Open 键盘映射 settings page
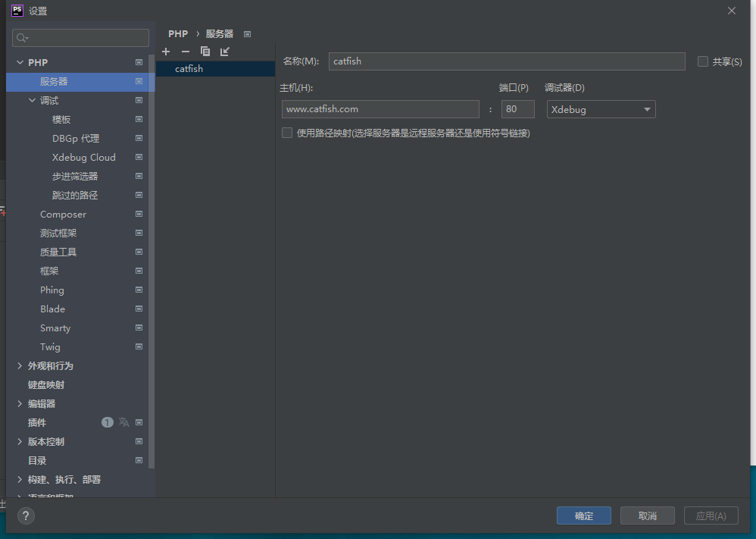Viewport: 756px width, 539px height. 45,384
